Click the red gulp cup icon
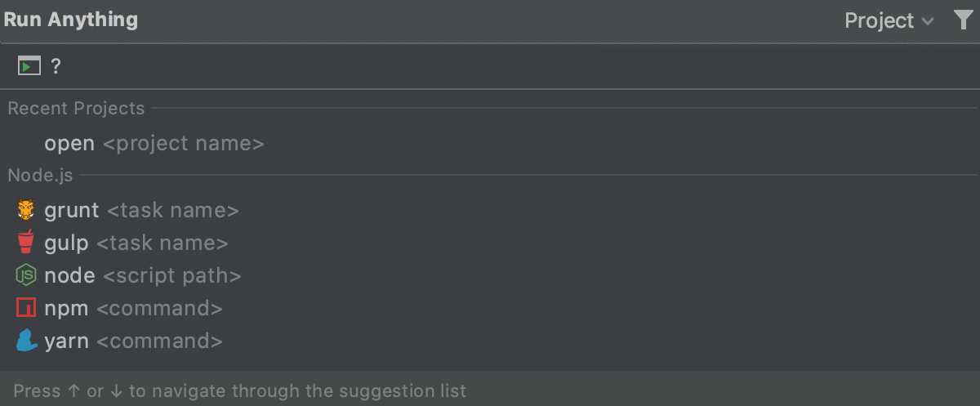 point(26,243)
